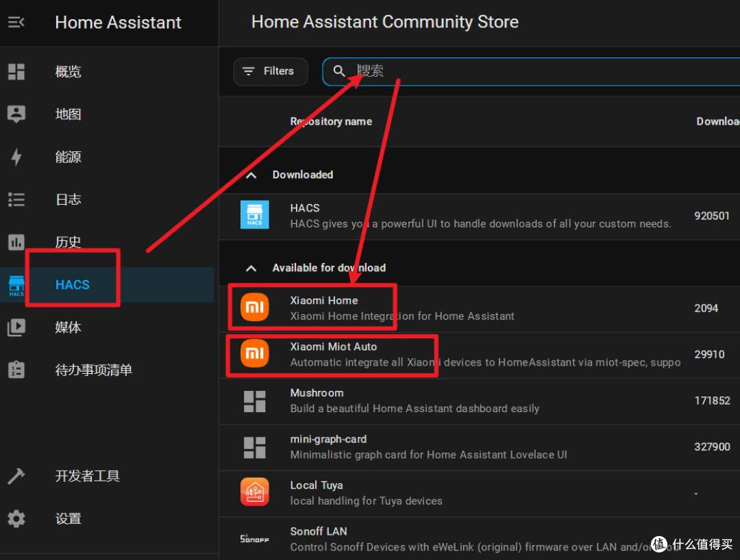Click the Mushroom description text
The width and height of the screenshot is (740, 560).
coord(415,409)
